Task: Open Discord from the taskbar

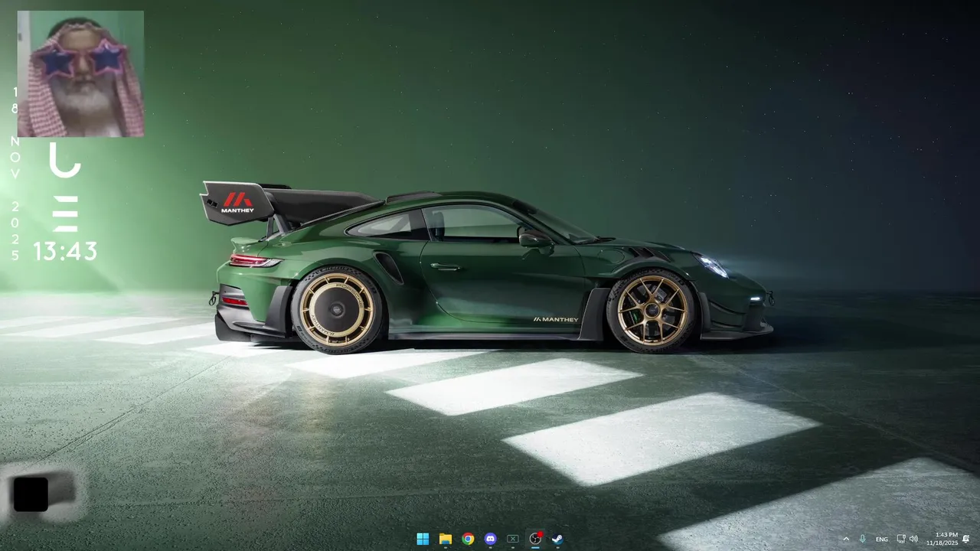Action: pos(491,539)
